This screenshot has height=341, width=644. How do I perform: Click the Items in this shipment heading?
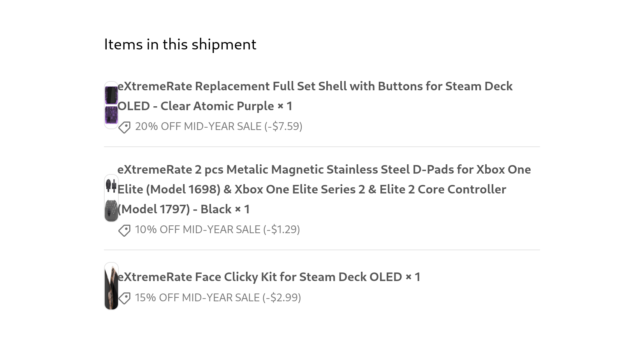click(x=180, y=44)
